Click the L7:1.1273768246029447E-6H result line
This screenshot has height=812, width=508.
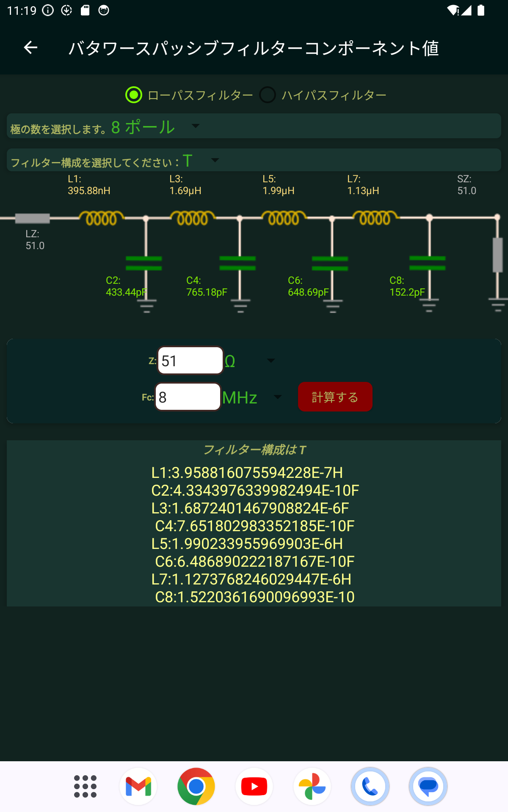[x=251, y=579]
